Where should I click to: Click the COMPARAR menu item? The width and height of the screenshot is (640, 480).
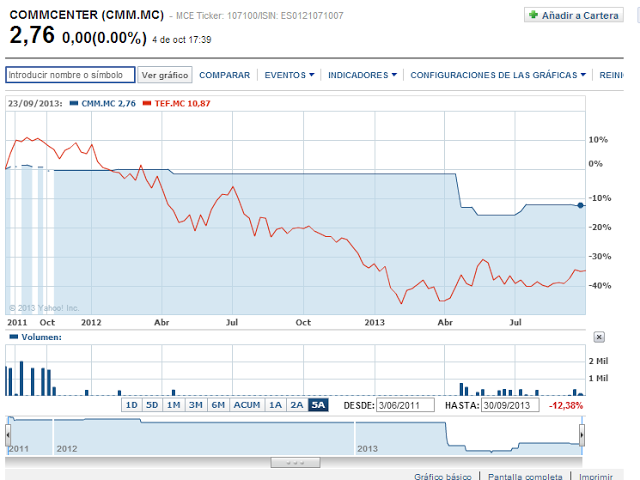(x=224, y=75)
